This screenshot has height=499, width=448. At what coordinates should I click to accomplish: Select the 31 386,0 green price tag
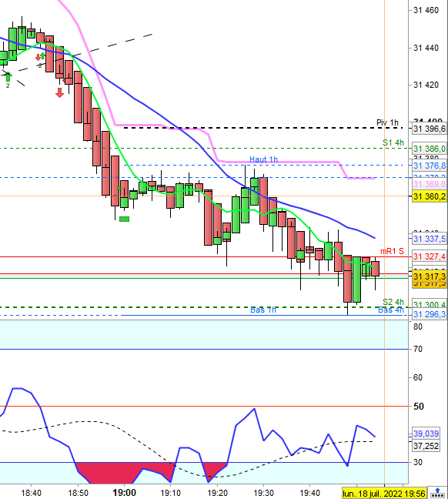[430, 149]
